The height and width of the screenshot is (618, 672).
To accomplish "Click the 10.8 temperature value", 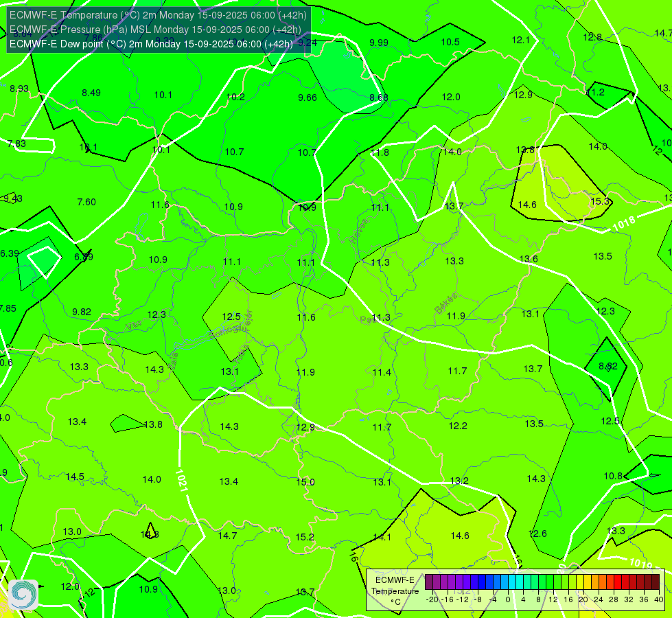I will 613,476.
